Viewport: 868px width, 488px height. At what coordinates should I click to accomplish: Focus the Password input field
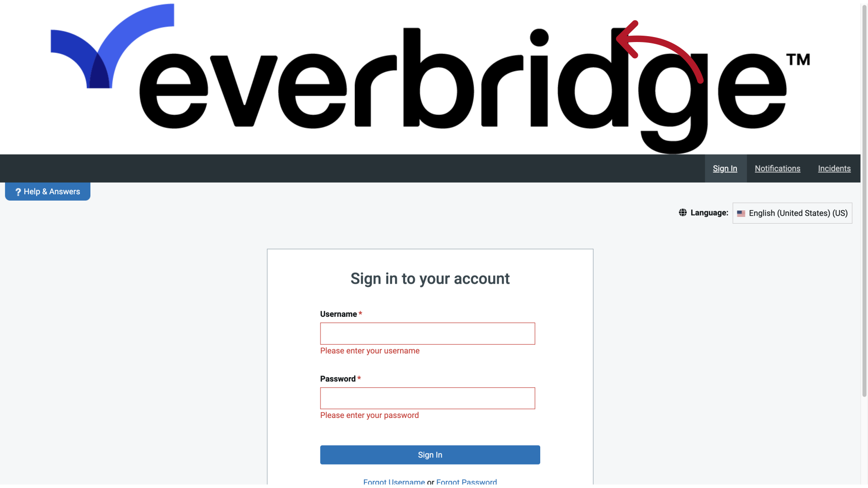(x=427, y=398)
